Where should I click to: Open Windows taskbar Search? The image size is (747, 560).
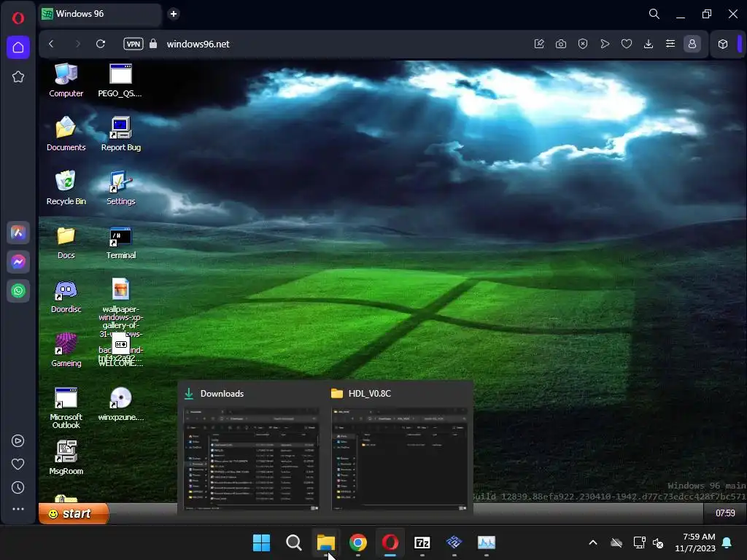click(x=293, y=542)
